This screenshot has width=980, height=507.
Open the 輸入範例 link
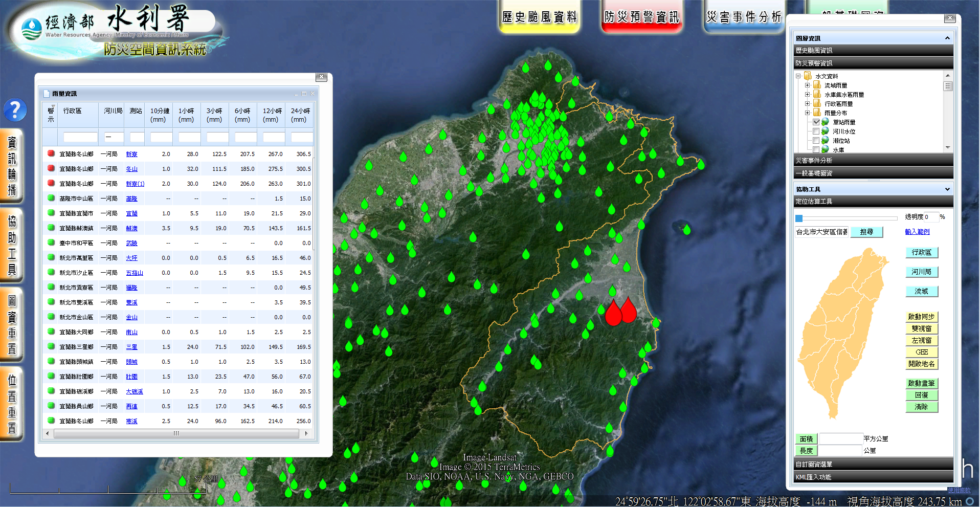pos(917,231)
